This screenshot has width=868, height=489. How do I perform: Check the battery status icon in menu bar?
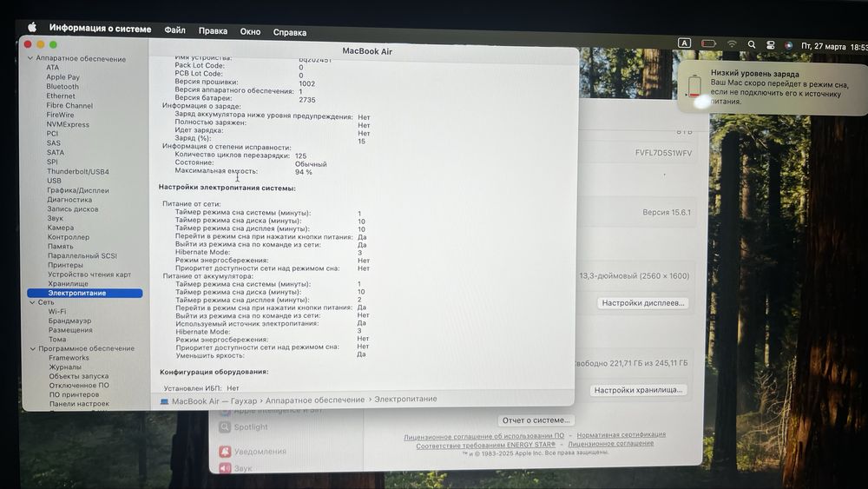708,43
